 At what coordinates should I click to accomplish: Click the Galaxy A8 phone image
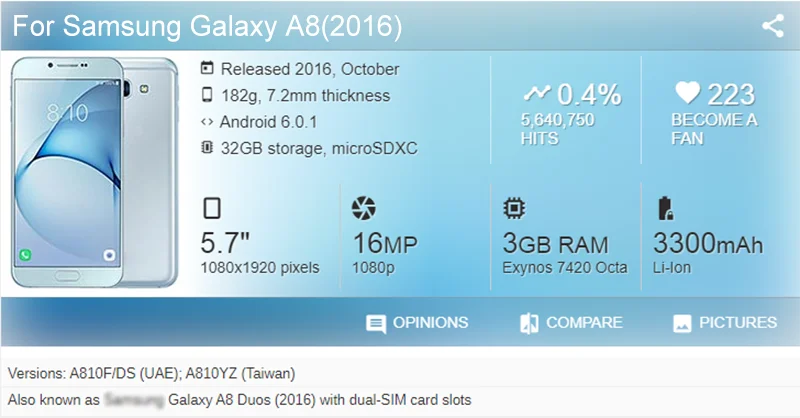[97, 172]
